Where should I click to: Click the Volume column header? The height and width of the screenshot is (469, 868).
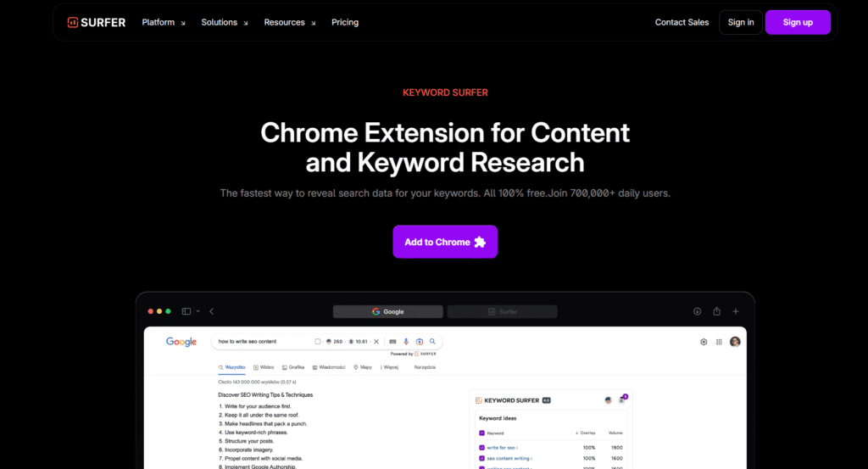(x=615, y=433)
